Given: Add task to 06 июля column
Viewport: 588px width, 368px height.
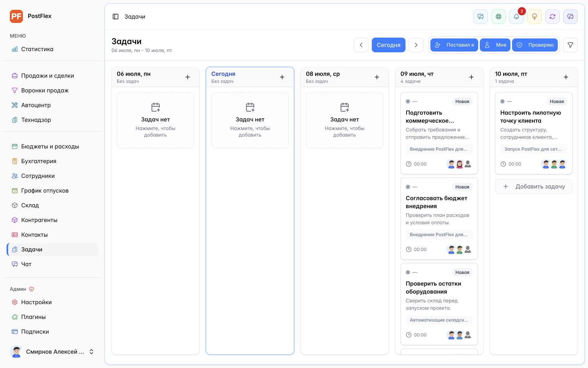Looking at the screenshot, I should point(187,77).
